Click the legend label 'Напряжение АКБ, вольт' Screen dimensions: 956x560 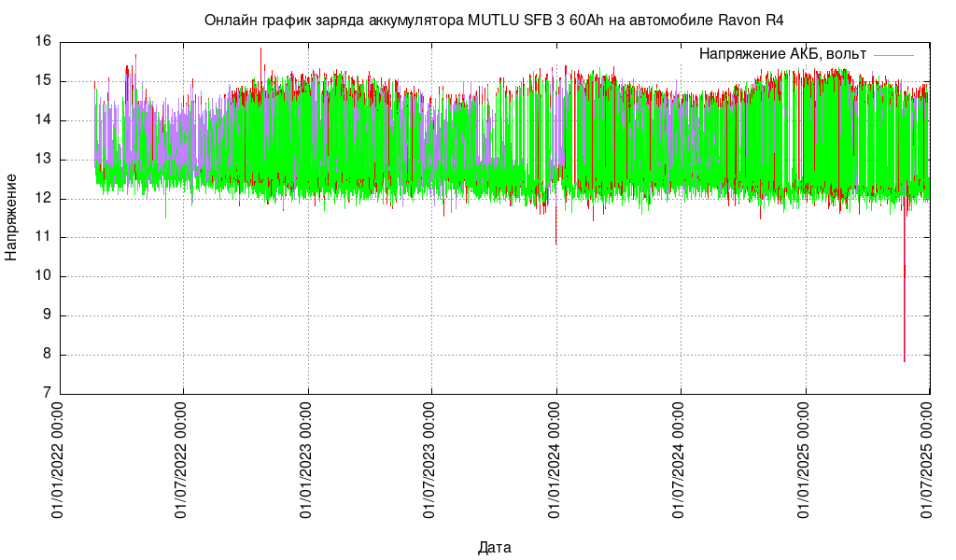[782, 54]
